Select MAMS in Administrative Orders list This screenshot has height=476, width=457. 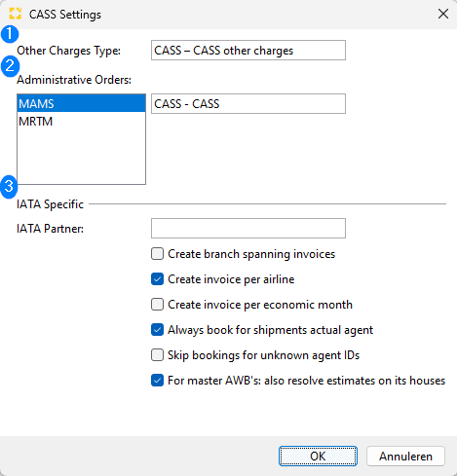click(x=81, y=103)
